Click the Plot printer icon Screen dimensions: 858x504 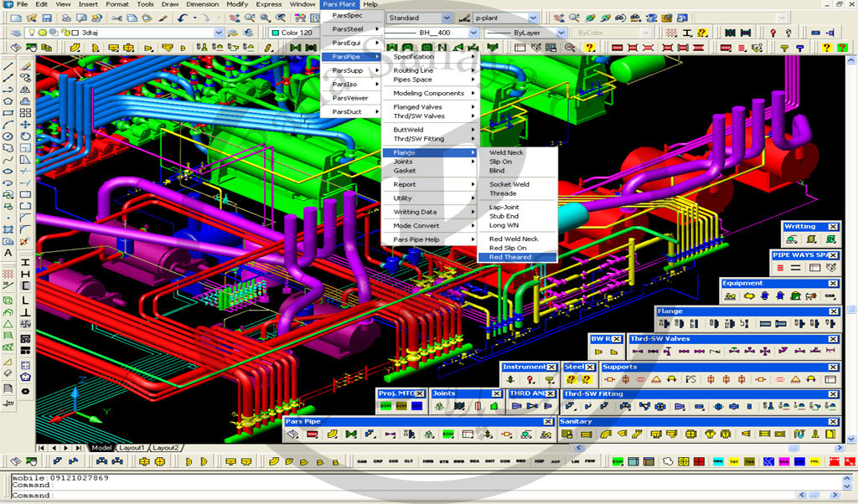pyautogui.click(x=67, y=18)
